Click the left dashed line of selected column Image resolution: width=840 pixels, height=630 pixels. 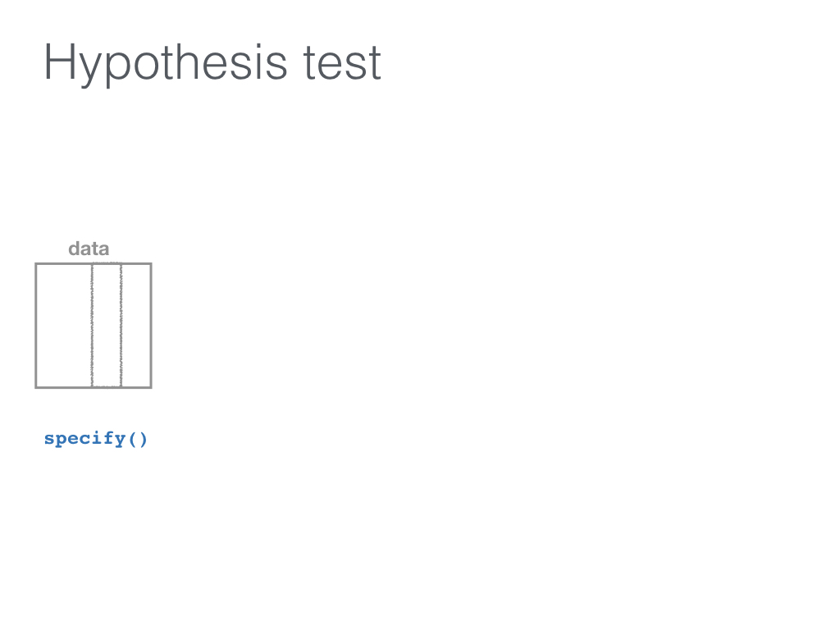92,325
